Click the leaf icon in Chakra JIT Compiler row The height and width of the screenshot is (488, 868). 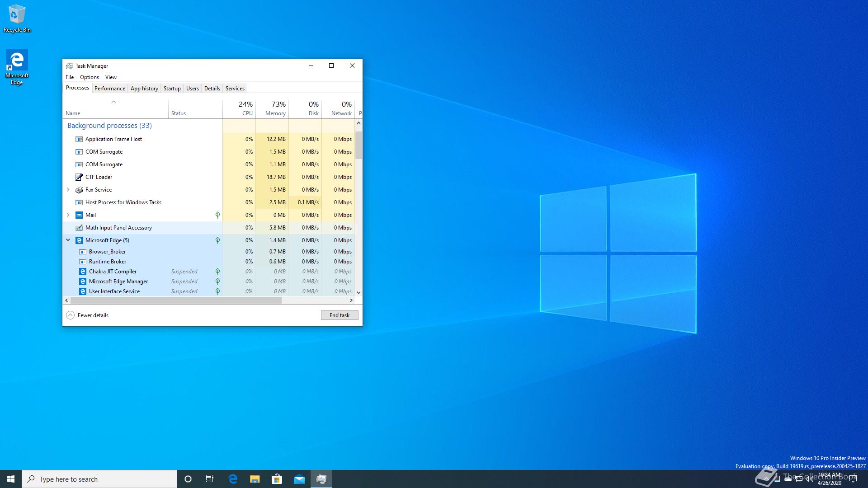pos(217,272)
